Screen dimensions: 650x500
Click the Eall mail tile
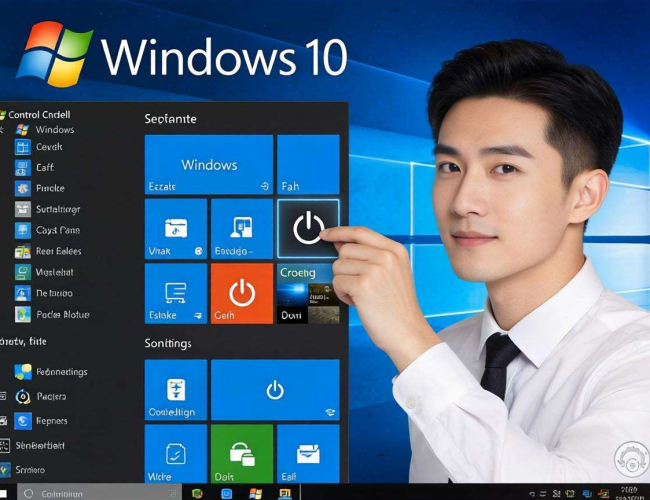tap(308, 454)
